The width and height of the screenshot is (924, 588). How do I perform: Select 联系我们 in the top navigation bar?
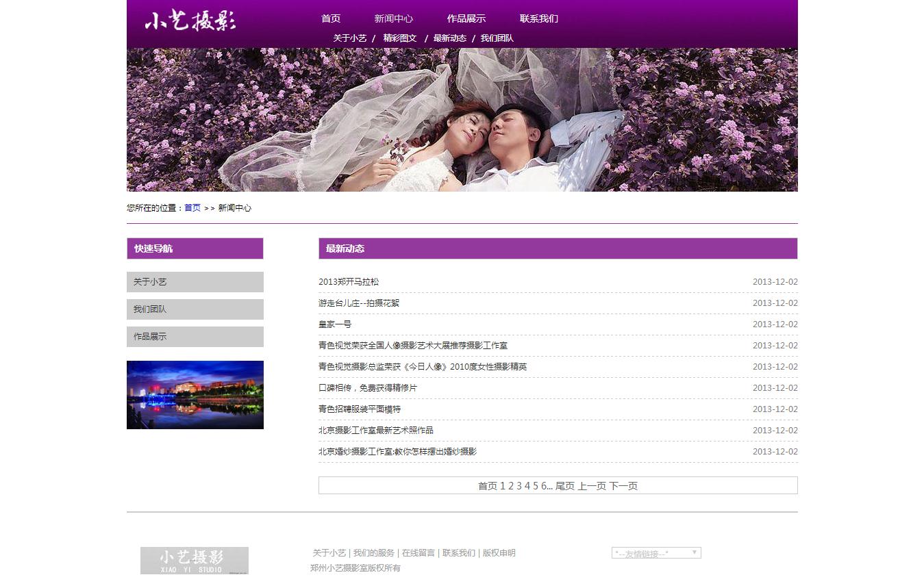(x=538, y=18)
